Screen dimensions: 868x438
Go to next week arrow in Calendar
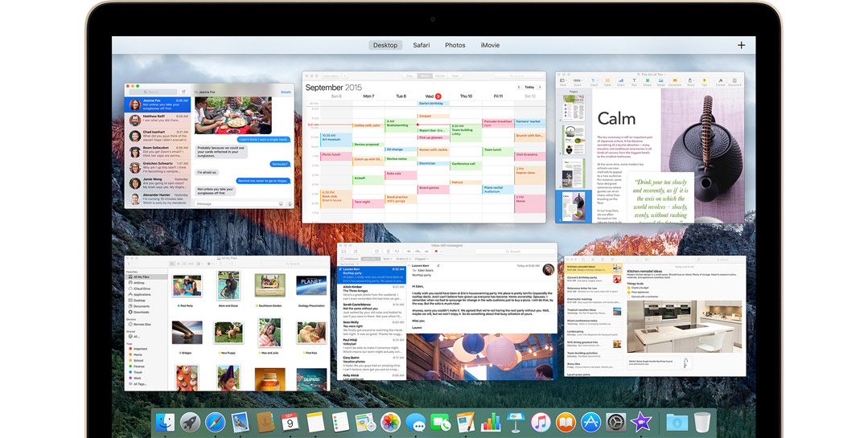(x=540, y=88)
